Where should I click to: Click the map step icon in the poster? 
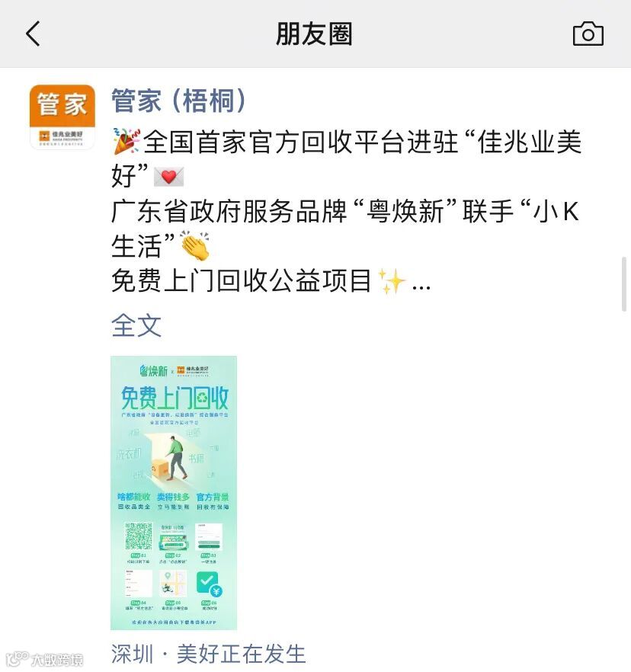(x=174, y=584)
